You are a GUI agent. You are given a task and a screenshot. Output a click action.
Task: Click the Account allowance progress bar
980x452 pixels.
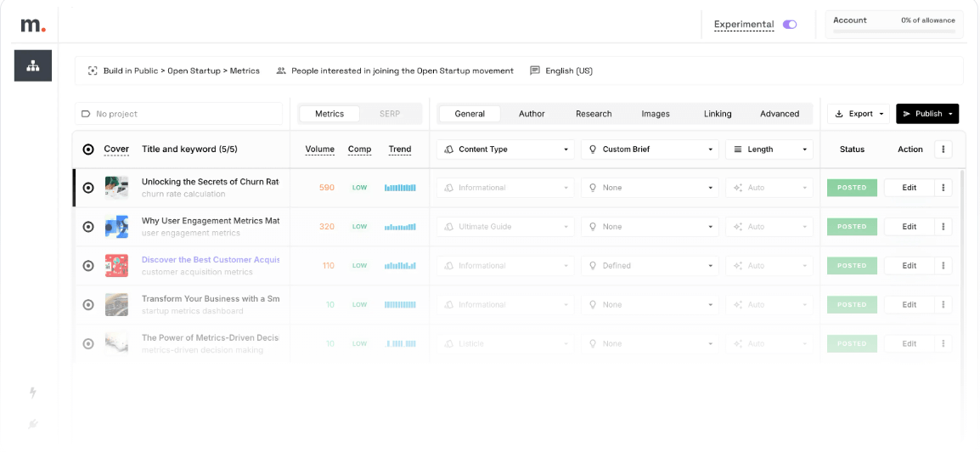[893, 31]
